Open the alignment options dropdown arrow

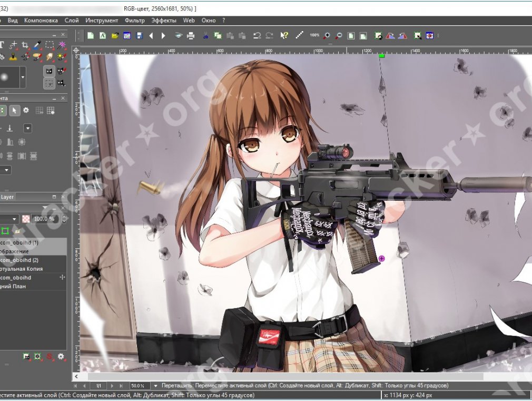(x=27, y=129)
